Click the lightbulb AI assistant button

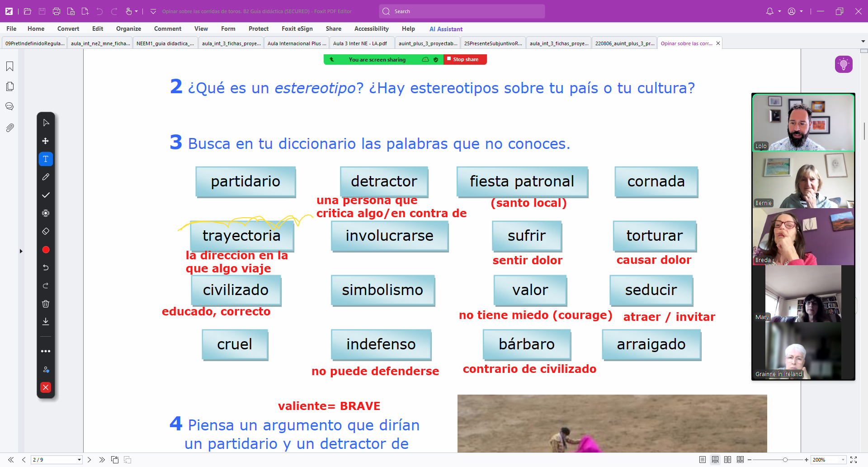point(844,64)
